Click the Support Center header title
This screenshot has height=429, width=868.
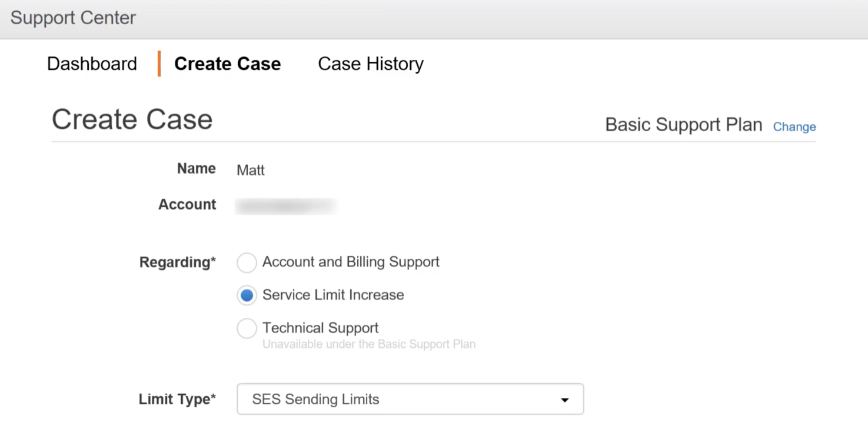(73, 18)
